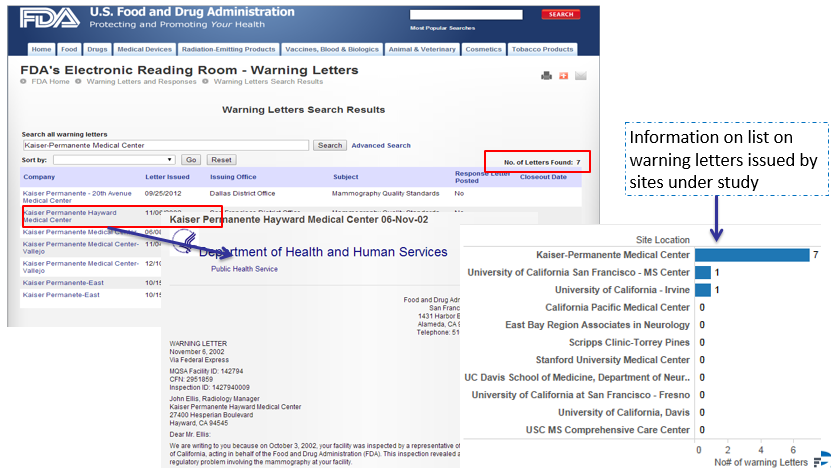The image size is (831, 471).
Task: Click the UC Davis School of Medicine label
Action: [577, 377]
